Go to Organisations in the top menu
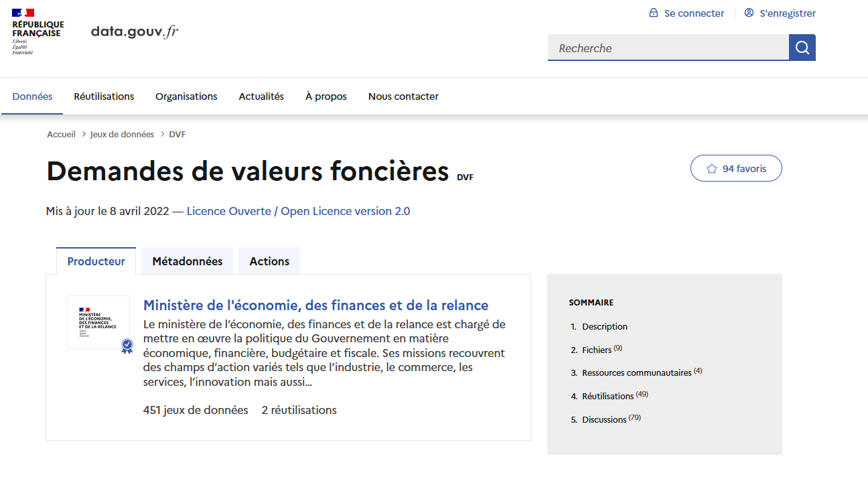 [x=186, y=96]
